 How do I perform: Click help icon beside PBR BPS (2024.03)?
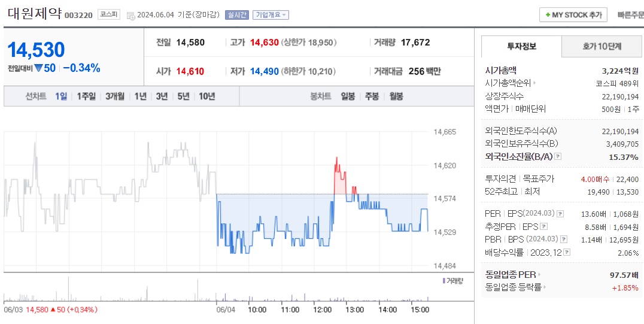[x=565, y=240]
